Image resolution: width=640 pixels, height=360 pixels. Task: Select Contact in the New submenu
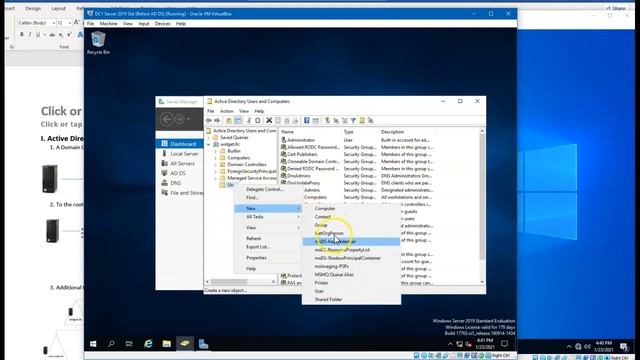[x=351, y=217]
